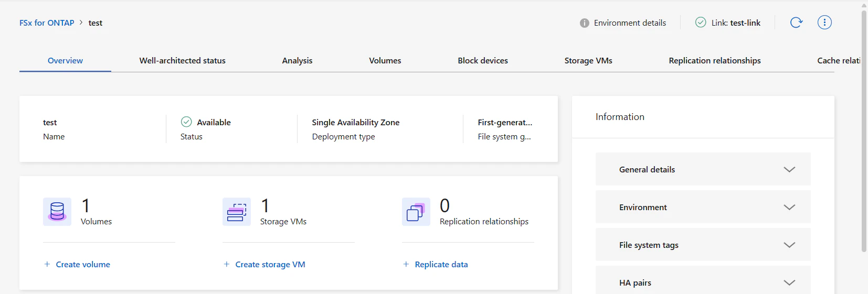868x294 pixels.
Task: Select the Block devices tab
Action: (x=483, y=61)
